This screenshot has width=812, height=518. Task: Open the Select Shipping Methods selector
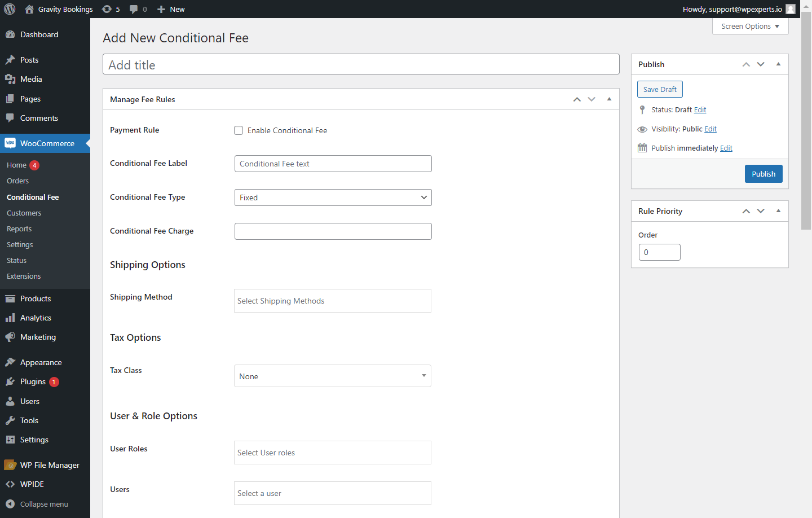[333, 301]
